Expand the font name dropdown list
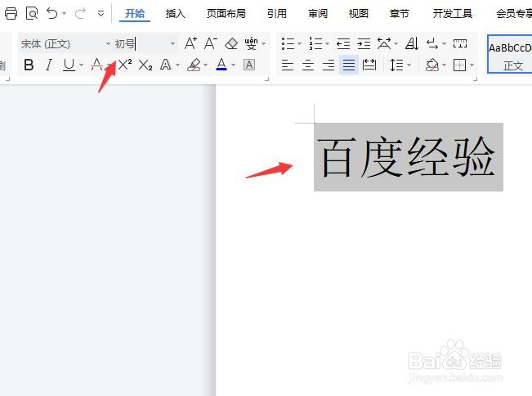Screen dimensions: 532x396 tap(108, 44)
